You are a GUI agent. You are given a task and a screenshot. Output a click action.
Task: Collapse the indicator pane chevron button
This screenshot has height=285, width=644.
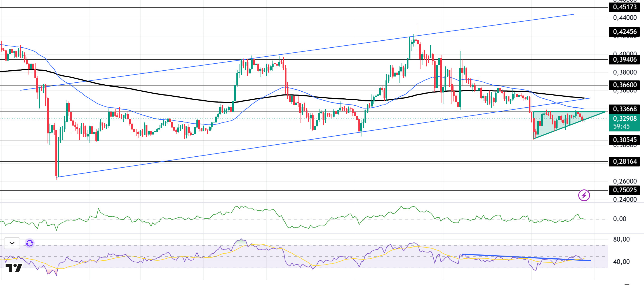click(12, 243)
